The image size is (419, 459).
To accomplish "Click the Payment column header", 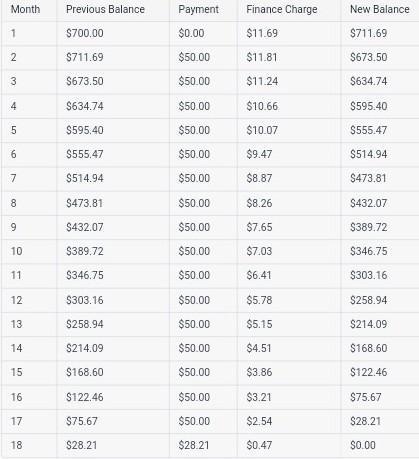I will click(198, 9).
